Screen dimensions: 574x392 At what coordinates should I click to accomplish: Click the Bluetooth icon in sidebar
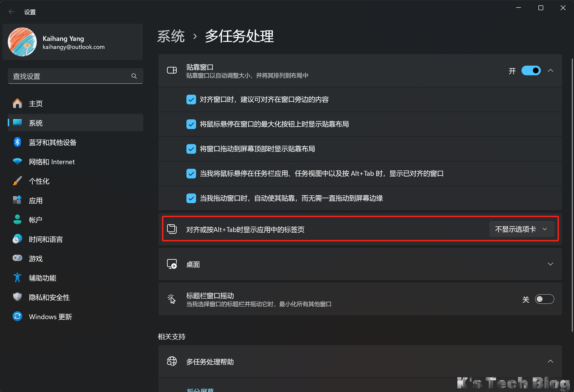click(17, 142)
